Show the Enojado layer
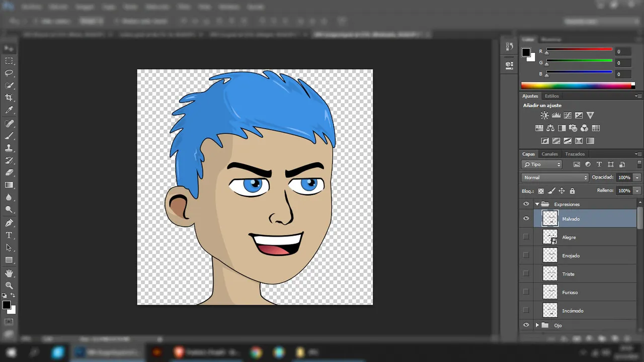 526,255
